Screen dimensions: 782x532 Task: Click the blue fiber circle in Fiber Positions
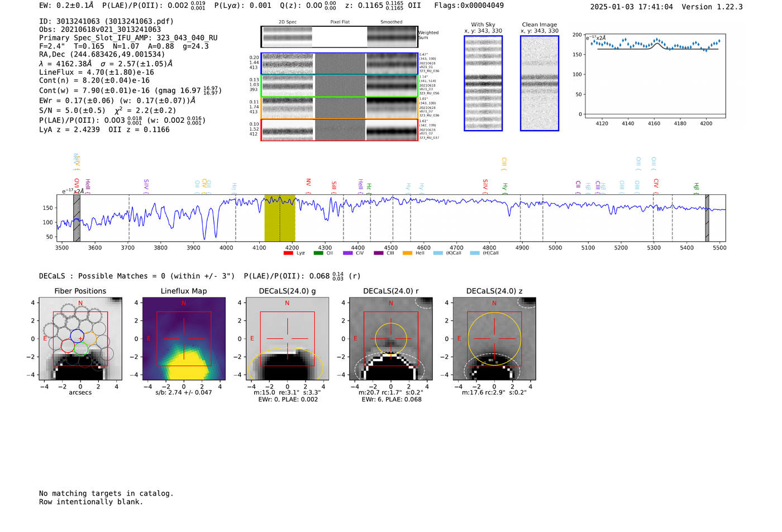[77, 336]
